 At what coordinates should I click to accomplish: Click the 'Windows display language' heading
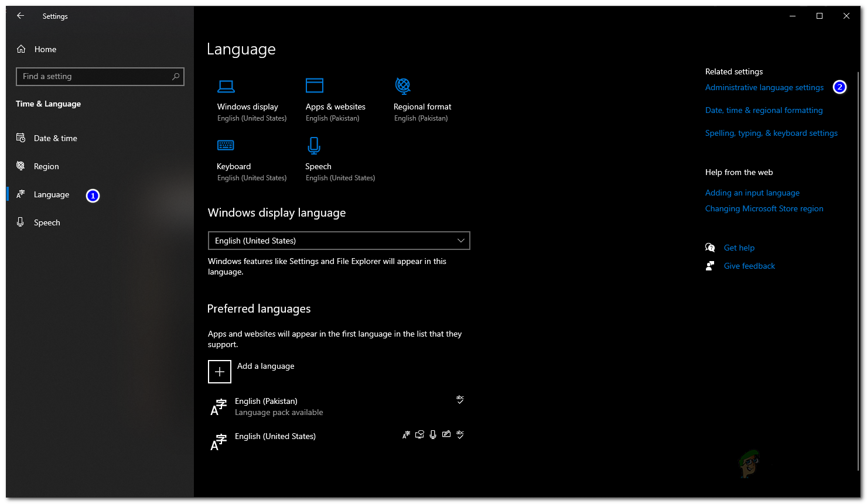(x=277, y=212)
